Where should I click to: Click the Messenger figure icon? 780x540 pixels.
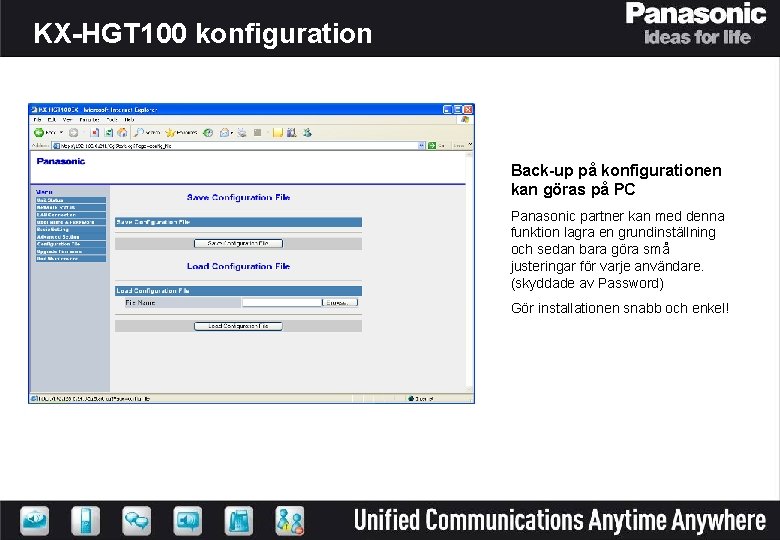point(307,132)
